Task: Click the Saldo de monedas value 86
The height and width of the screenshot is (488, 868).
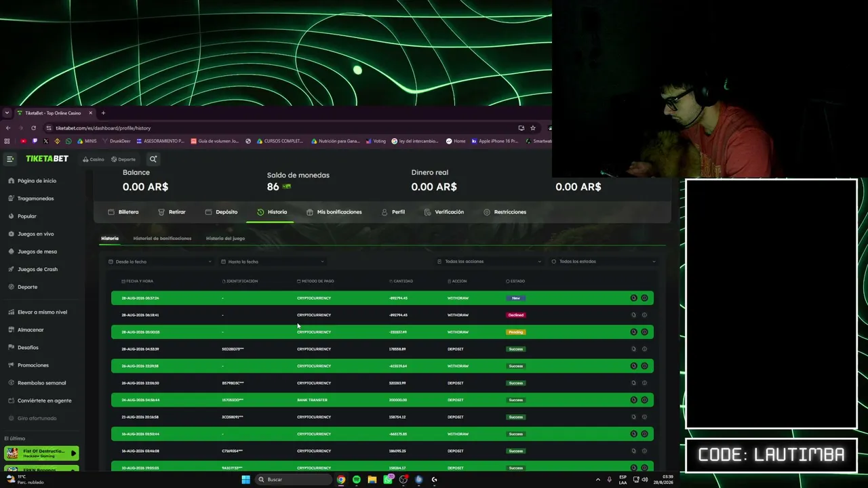Action: pos(273,186)
